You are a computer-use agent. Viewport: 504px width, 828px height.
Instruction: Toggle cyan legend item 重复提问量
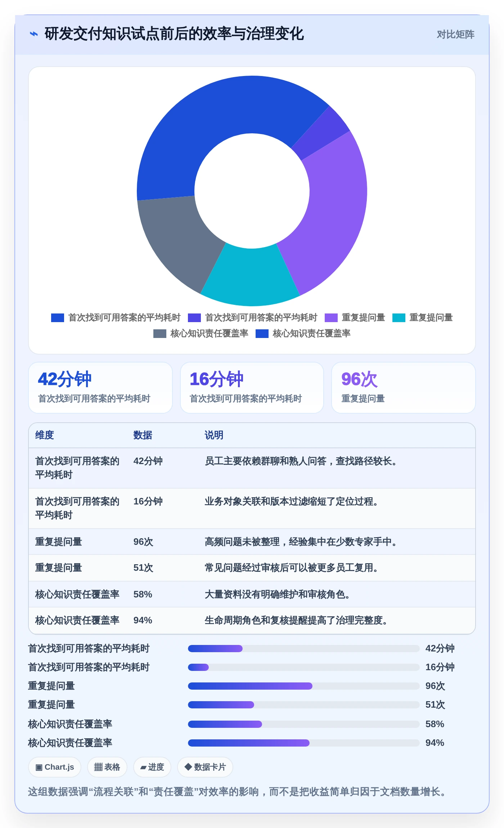click(x=422, y=317)
